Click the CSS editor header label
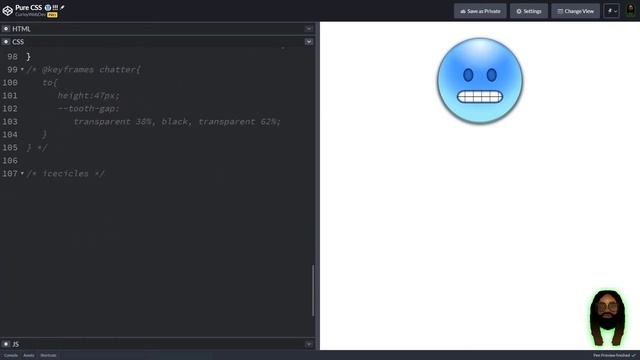Image resolution: width=640 pixels, height=360 pixels. coord(18,42)
